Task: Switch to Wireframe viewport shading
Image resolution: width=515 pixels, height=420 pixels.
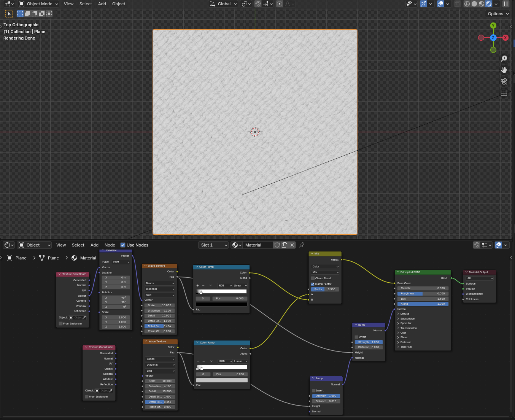Action: (x=467, y=4)
